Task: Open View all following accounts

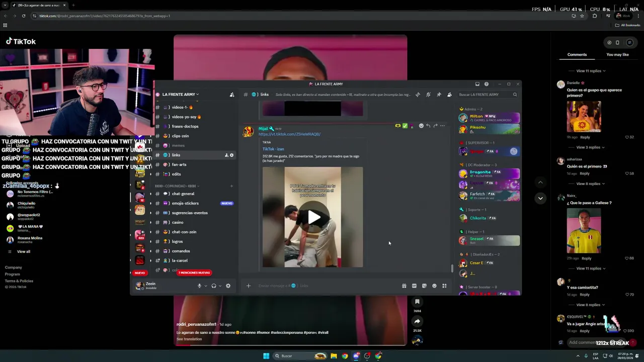Action: (24, 251)
